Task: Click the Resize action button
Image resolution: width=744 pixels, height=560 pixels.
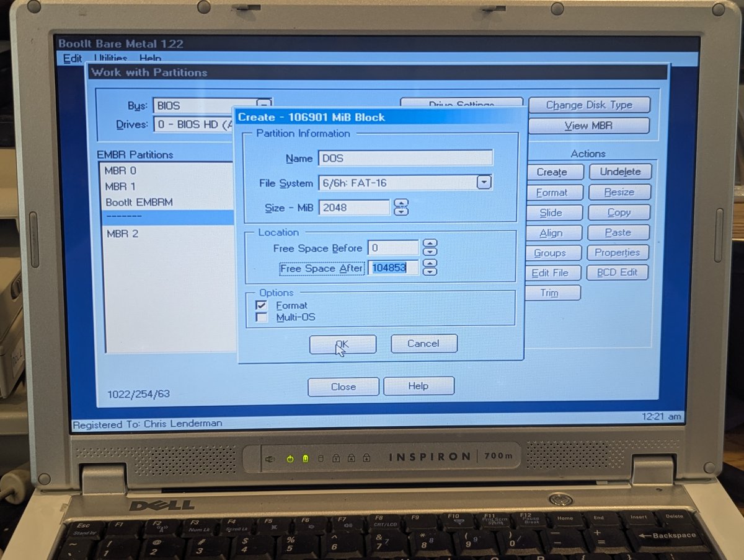Action: [x=619, y=192]
